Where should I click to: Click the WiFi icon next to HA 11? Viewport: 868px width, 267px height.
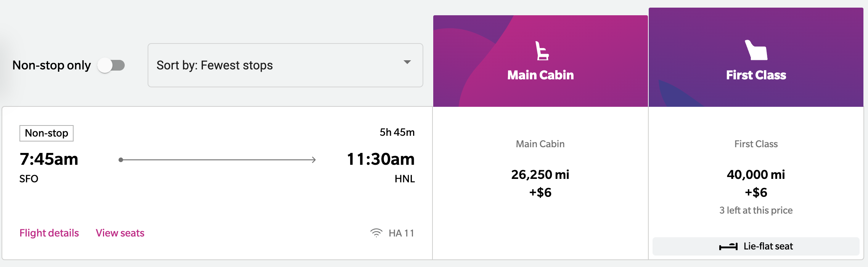[376, 233]
